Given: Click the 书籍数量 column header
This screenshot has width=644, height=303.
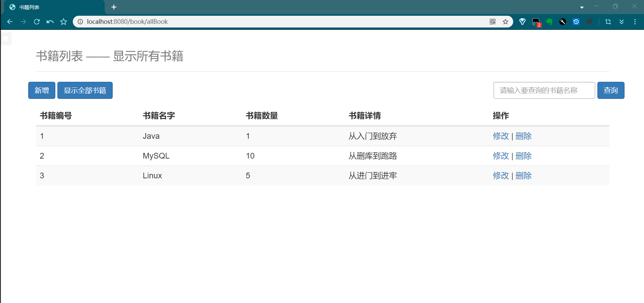Looking at the screenshot, I should (x=262, y=116).
